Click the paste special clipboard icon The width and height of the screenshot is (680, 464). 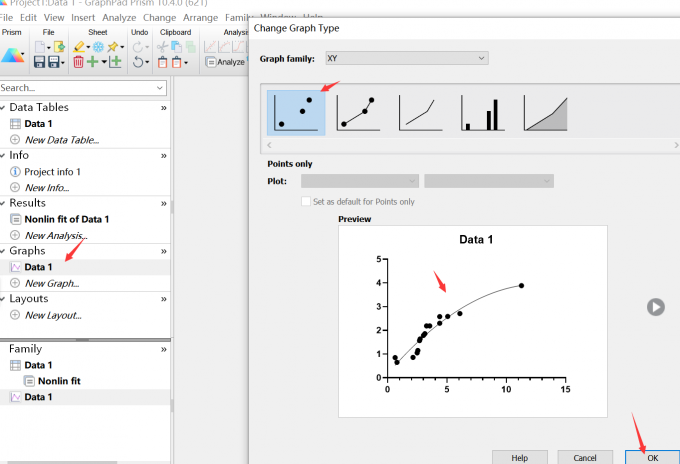(x=177, y=62)
